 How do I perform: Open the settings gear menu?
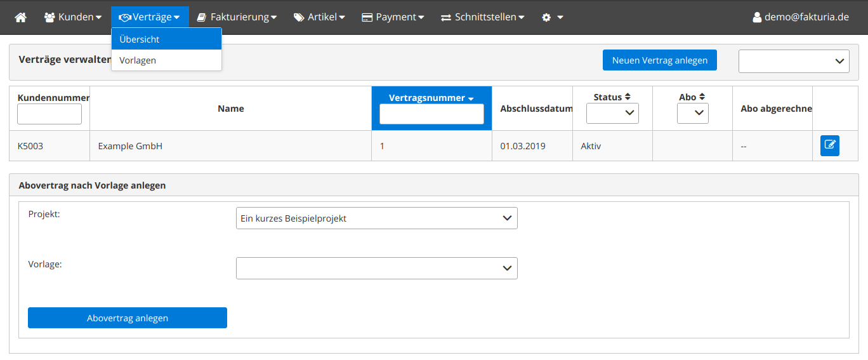coord(551,17)
